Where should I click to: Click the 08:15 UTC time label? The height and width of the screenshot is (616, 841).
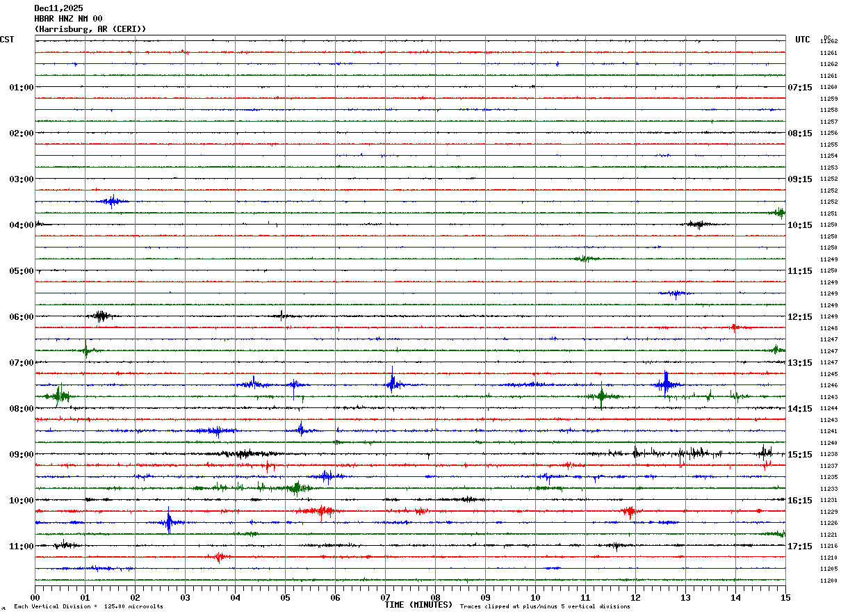[x=800, y=133]
